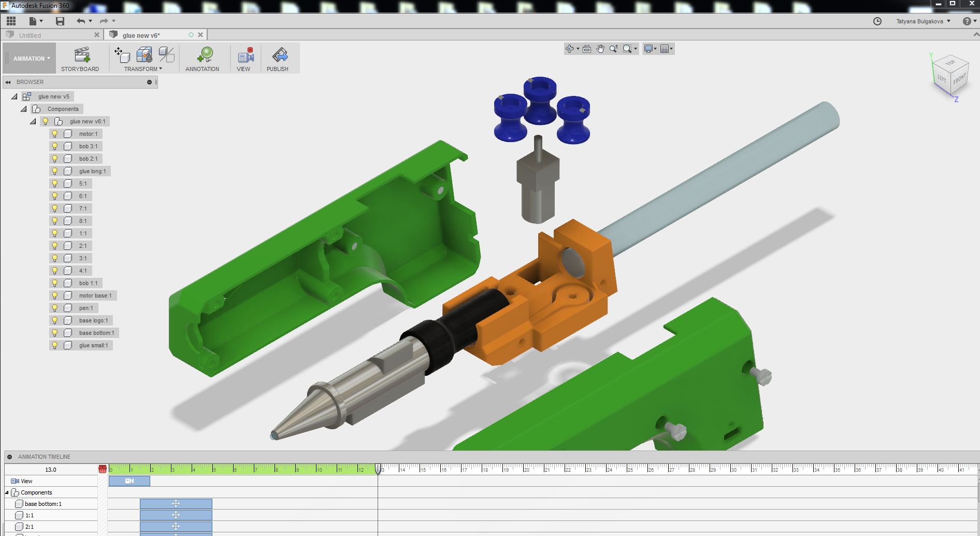
Task: Hide the base logo:1 component
Action: 54,320
